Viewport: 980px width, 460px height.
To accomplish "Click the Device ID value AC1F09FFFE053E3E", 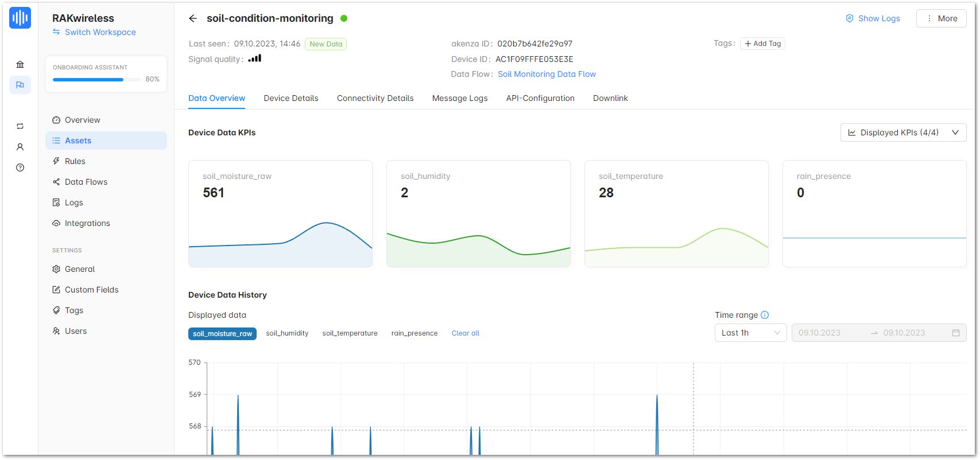I will click(534, 59).
